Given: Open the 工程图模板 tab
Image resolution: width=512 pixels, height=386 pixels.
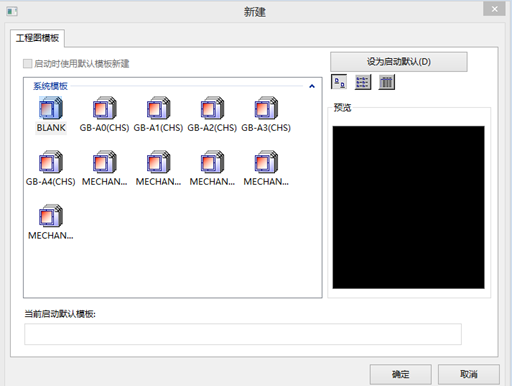Looking at the screenshot, I should click(37, 38).
